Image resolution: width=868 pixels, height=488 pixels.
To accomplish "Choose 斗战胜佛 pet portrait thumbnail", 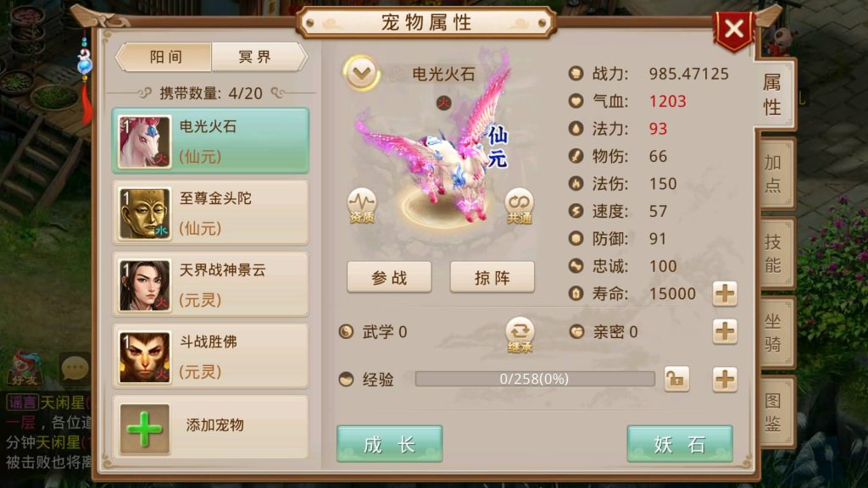I will point(145,358).
